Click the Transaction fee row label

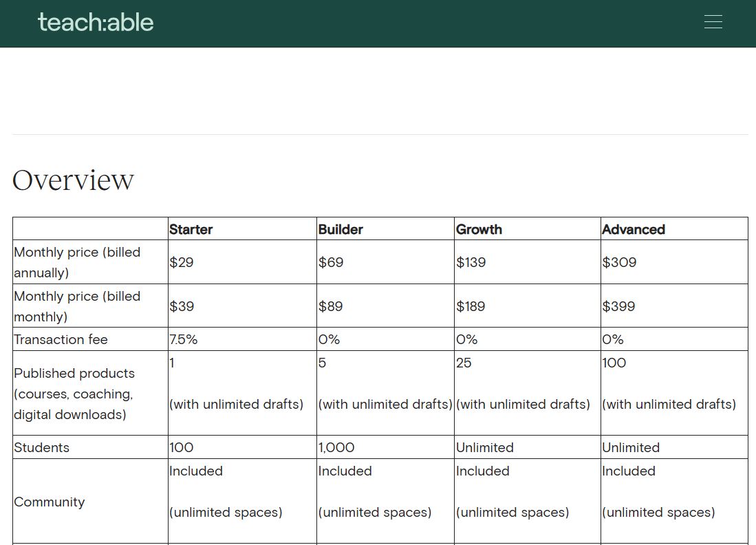click(x=61, y=339)
